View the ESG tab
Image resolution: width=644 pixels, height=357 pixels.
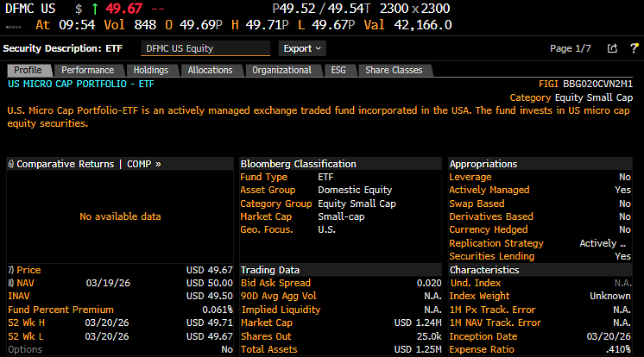[340, 70]
